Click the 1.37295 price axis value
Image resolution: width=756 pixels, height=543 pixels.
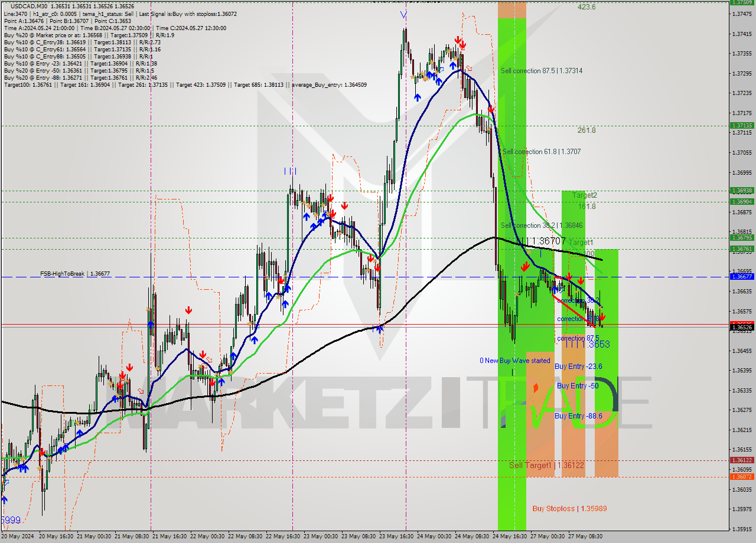point(742,73)
